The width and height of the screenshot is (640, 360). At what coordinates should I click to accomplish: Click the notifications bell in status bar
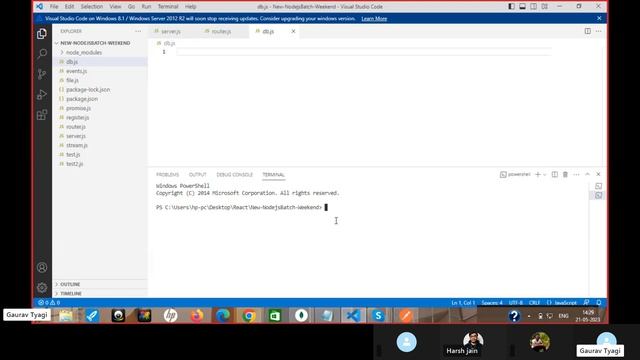[599, 302]
